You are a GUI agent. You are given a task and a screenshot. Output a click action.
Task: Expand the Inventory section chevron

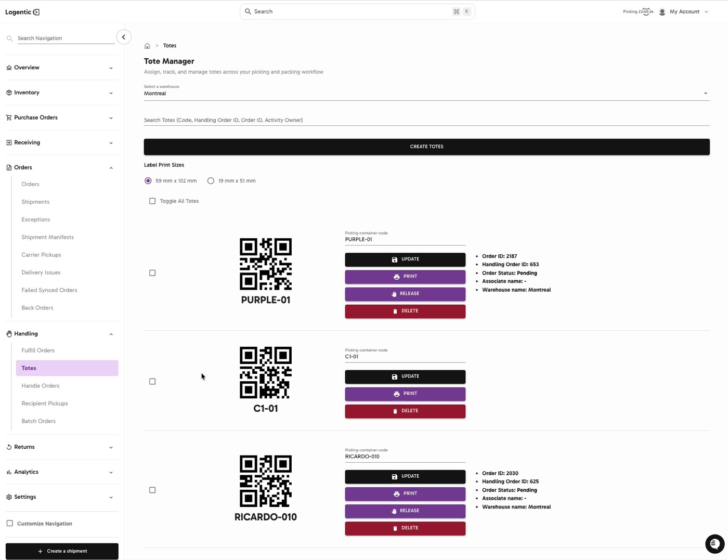pos(111,93)
